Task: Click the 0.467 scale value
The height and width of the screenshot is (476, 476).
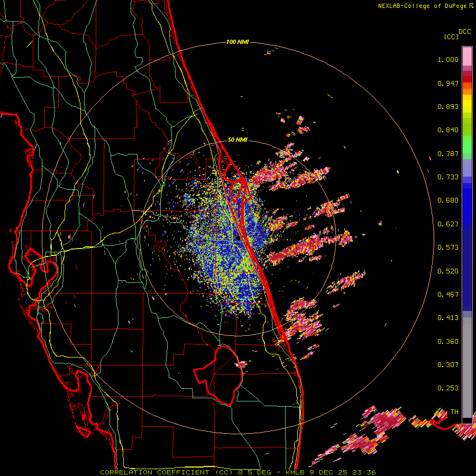Action: click(448, 295)
